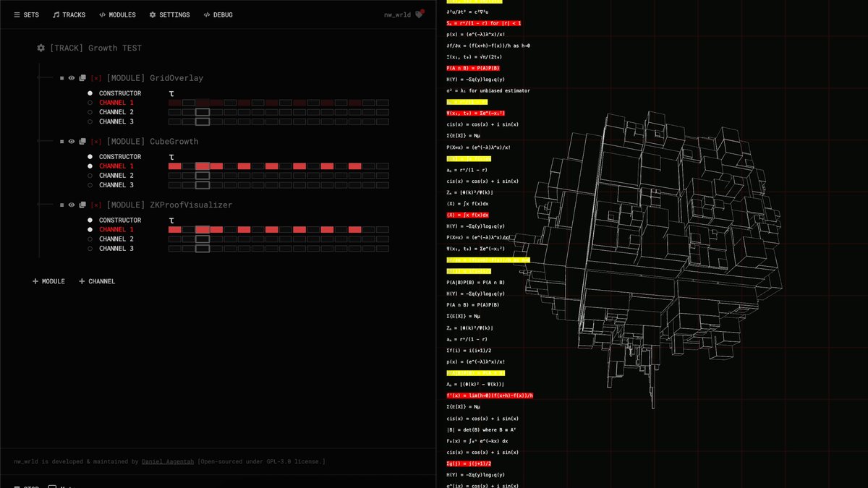The height and width of the screenshot is (488, 868).
Task: Select CHANNEL 3 radio under CubeGrowth
Action: (x=90, y=185)
